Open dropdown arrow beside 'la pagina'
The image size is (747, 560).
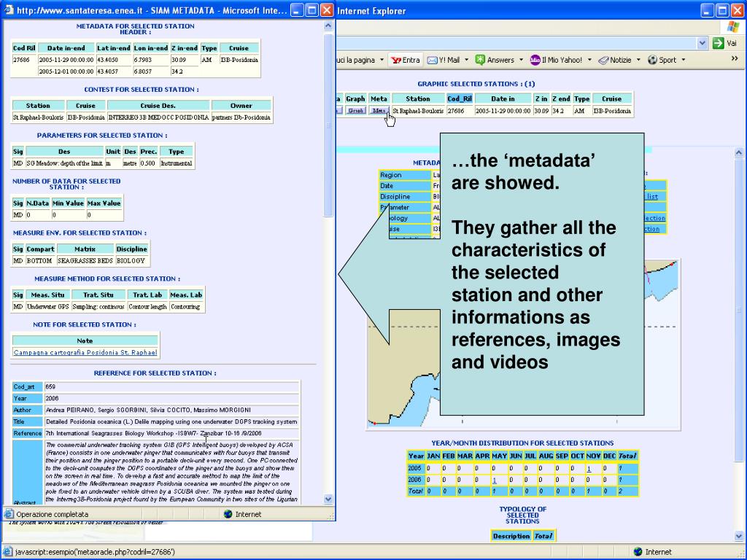coord(382,60)
